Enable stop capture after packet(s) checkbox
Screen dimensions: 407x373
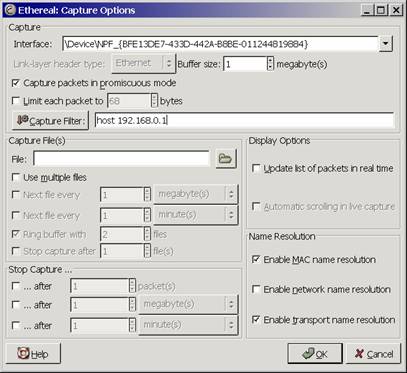click(x=16, y=286)
